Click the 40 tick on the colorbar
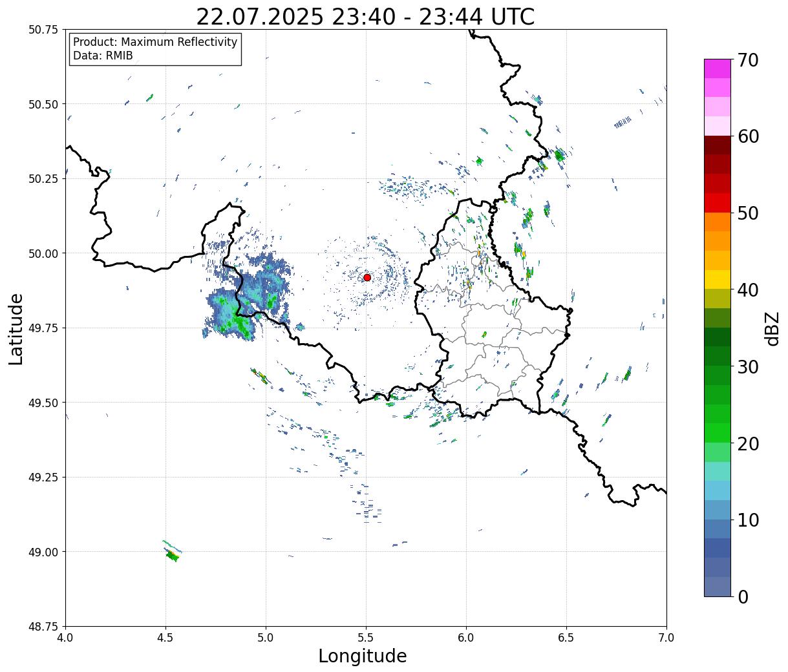The height and width of the screenshot is (672, 788). click(747, 289)
